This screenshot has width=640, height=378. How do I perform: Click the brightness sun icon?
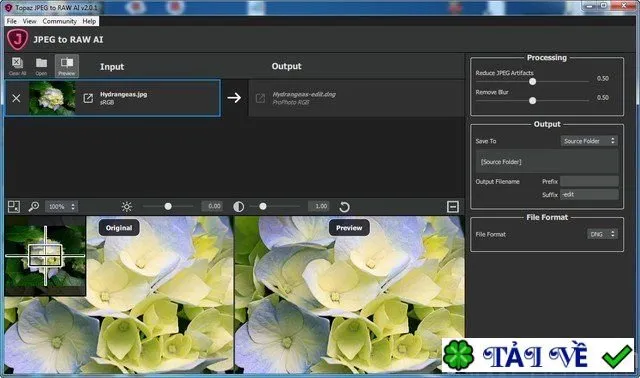127,207
